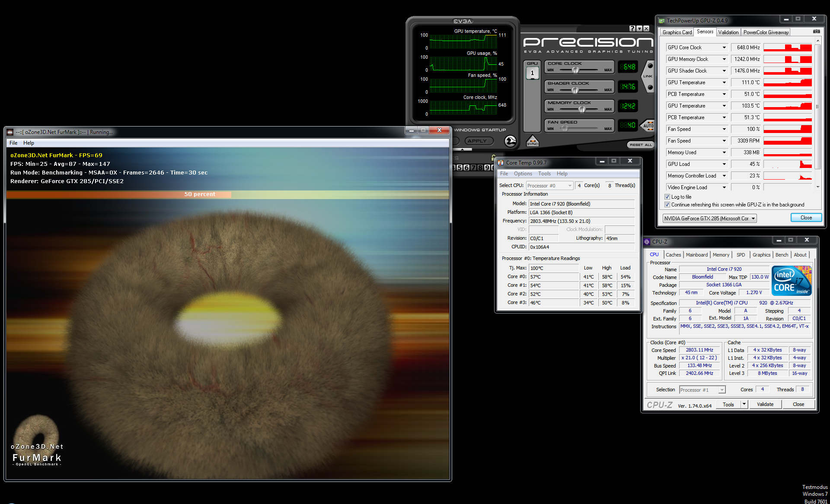Click the Intel Core i7 logo in CPU-Z
The height and width of the screenshot is (504, 830).
point(792,281)
